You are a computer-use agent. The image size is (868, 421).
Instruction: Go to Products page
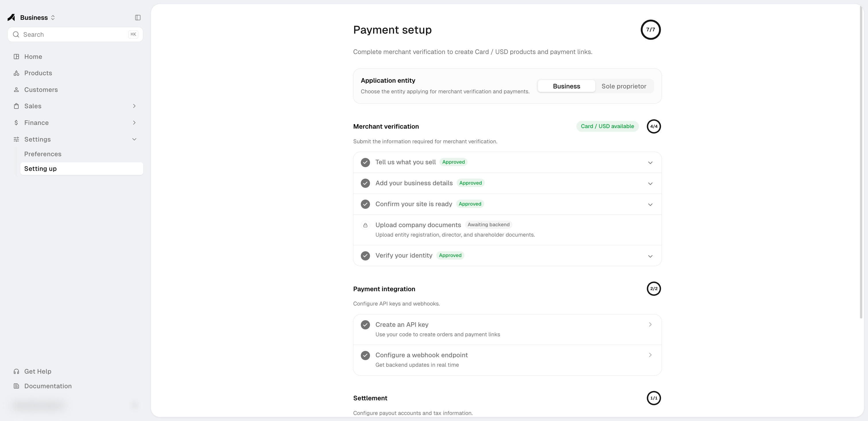(x=75, y=73)
